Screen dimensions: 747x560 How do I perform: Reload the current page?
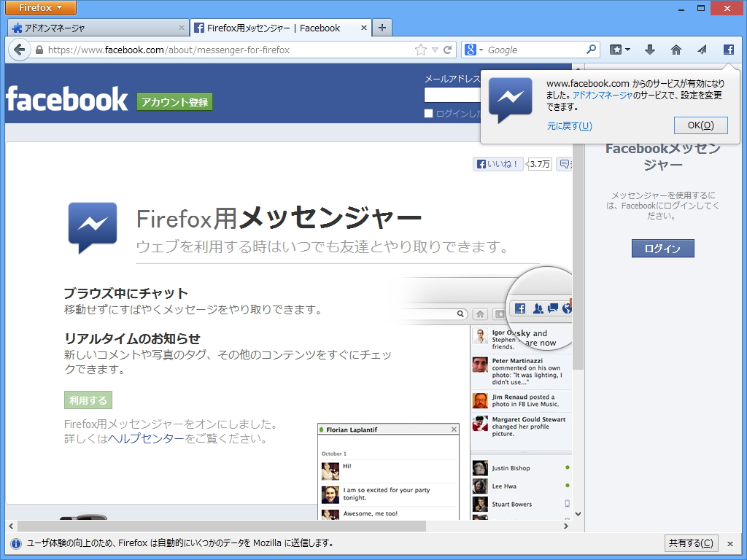[447, 50]
